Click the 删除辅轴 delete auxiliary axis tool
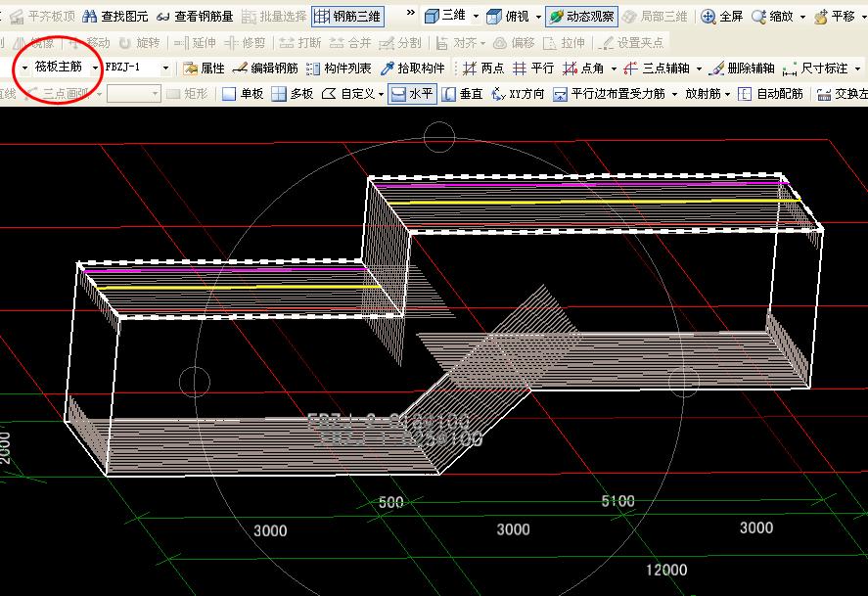 [x=741, y=69]
